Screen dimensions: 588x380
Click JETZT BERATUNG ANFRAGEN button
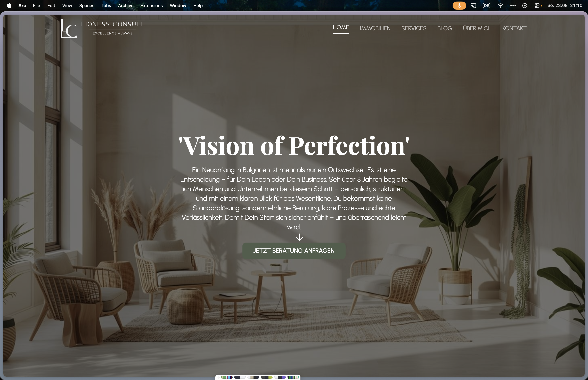[294, 251]
